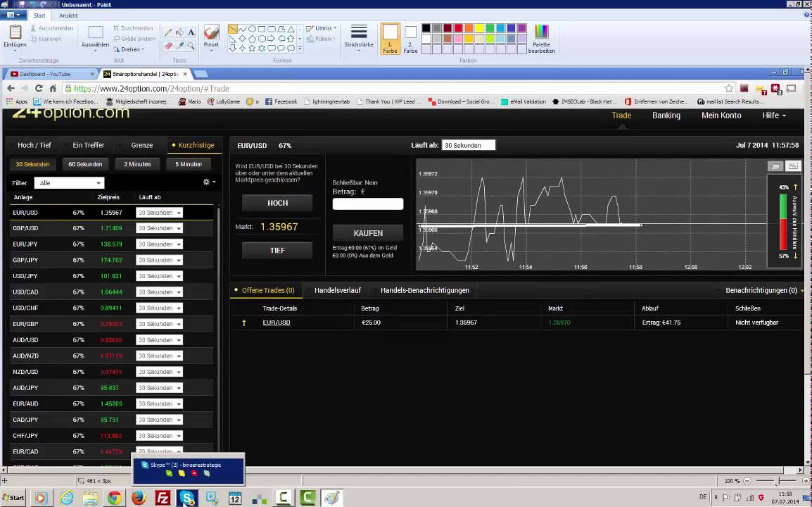The image size is (812, 507).
Task: Open Lauft ab 30 Sekunden dropdown at top
Action: pyautogui.click(x=468, y=145)
